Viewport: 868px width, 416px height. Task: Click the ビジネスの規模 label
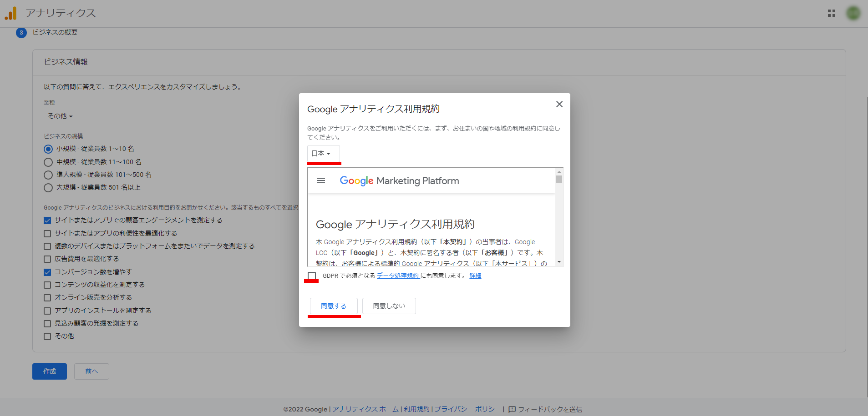63,136
